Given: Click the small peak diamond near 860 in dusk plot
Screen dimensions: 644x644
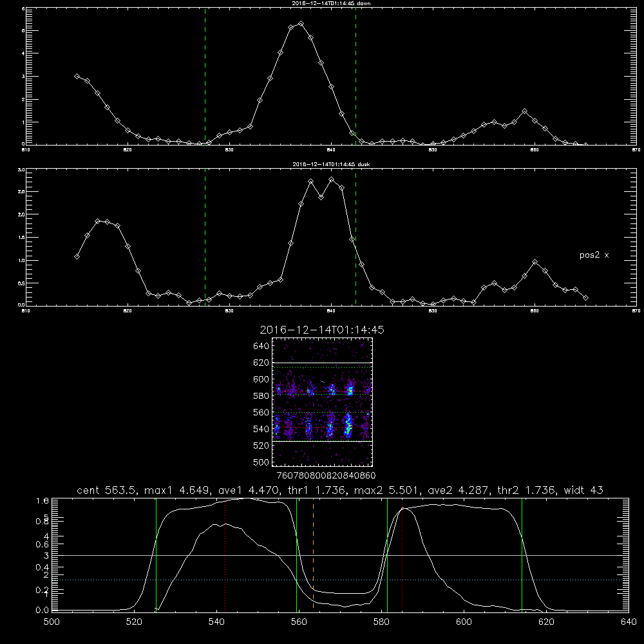Looking at the screenshot, I should point(535,262).
